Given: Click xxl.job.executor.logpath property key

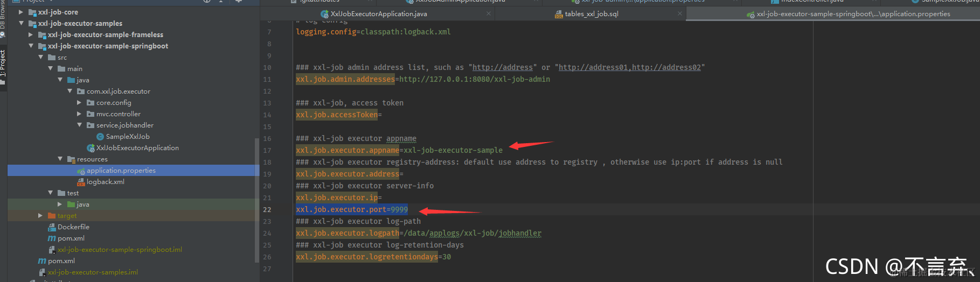Looking at the screenshot, I should pyautogui.click(x=347, y=233).
